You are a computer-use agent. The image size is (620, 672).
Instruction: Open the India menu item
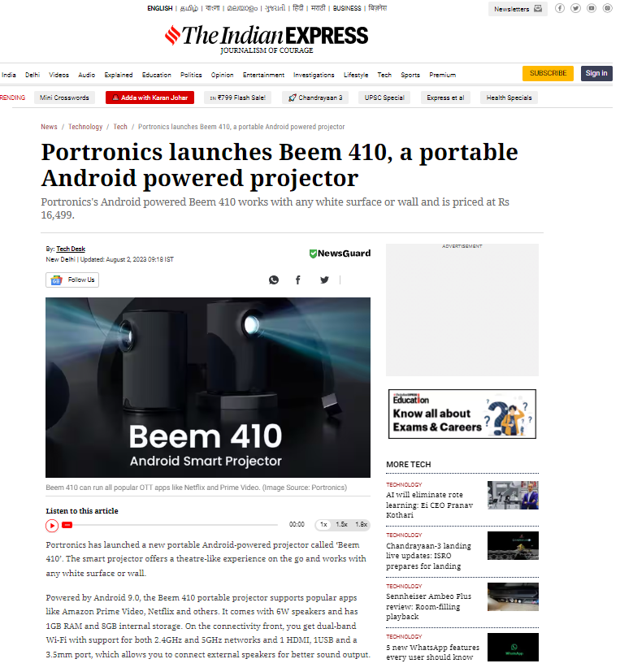(9, 75)
